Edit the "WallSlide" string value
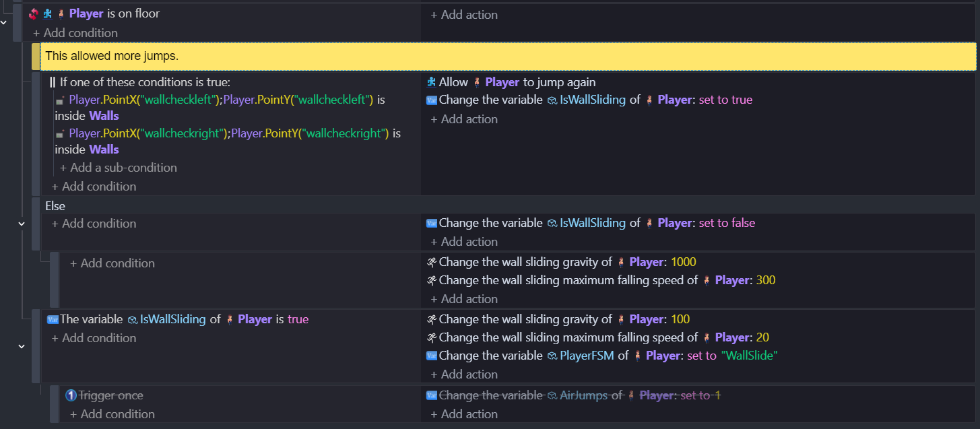 (x=749, y=356)
